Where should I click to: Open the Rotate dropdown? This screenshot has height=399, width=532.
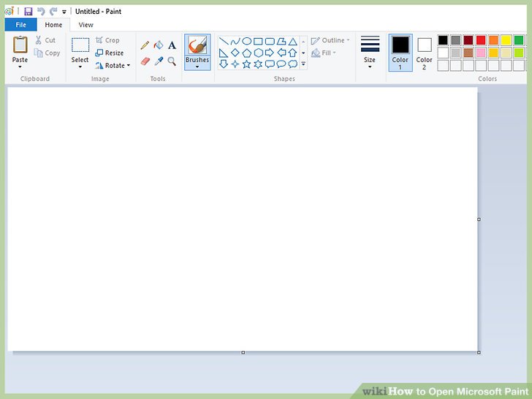tap(113, 66)
